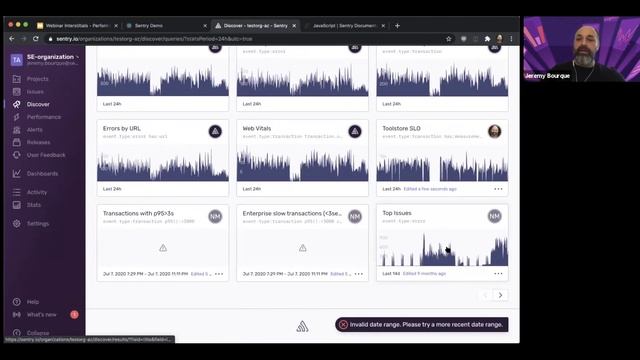Image resolution: width=640 pixels, height=360 pixels.
Task: Open Transactions with p95>3s query
Action: (x=138, y=213)
